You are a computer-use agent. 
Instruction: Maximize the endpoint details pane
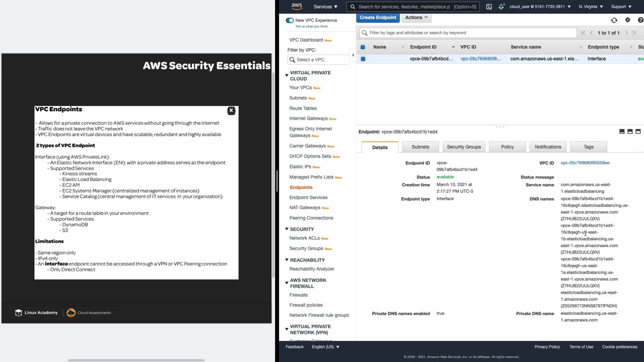pyautogui.click(x=638, y=132)
